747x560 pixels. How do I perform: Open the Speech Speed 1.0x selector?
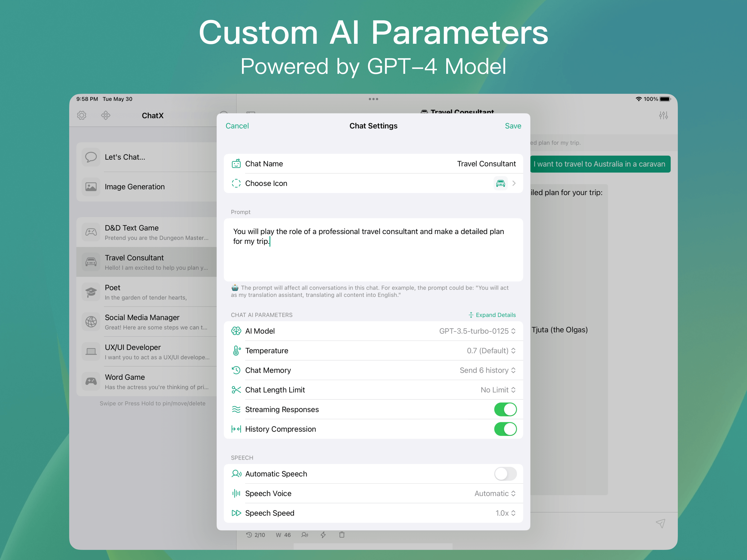click(x=505, y=513)
